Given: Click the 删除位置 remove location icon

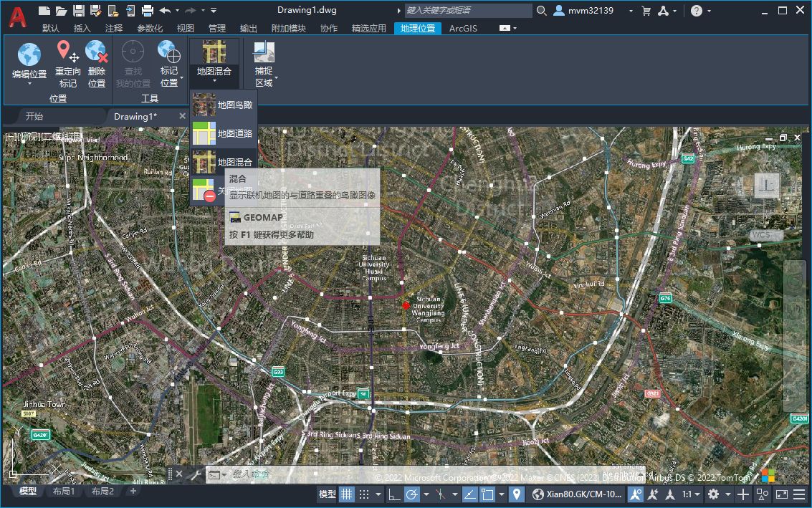Looking at the screenshot, I should pyautogui.click(x=97, y=52).
